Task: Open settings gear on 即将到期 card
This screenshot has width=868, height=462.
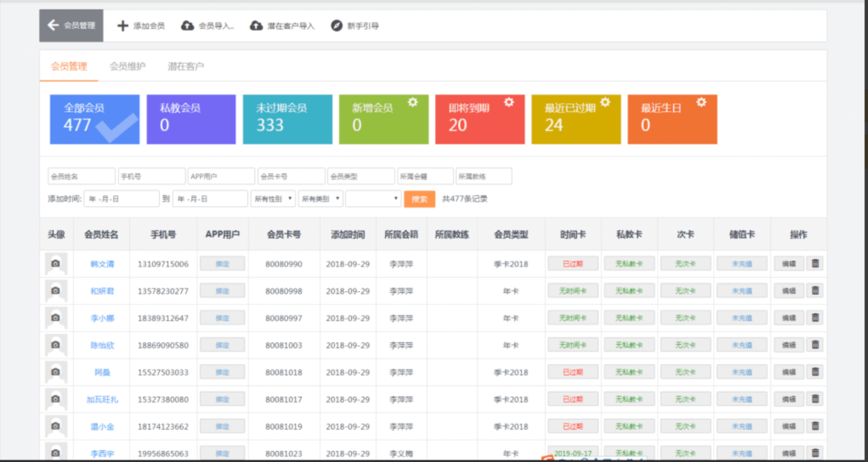Action: [x=509, y=102]
